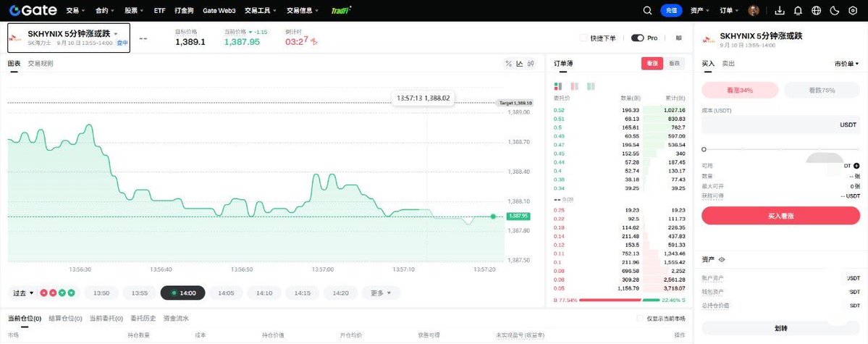Open the 过去 history dropdown
Image resolution: width=868 pixels, height=344 pixels.
coord(23,293)
